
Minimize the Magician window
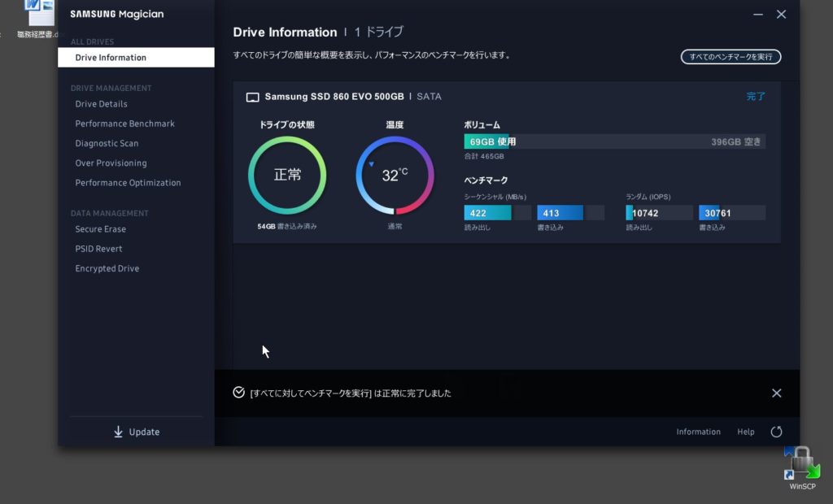758,15
